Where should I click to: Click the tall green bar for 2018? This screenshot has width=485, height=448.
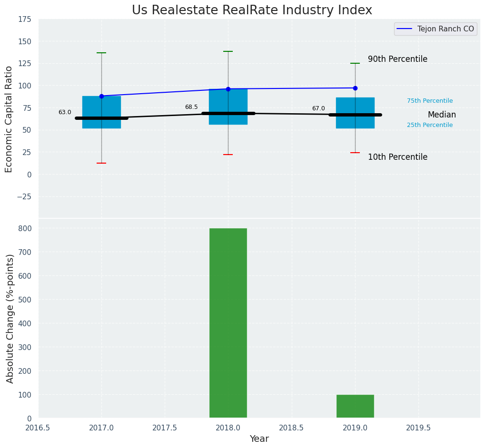[x=228, y=323]
